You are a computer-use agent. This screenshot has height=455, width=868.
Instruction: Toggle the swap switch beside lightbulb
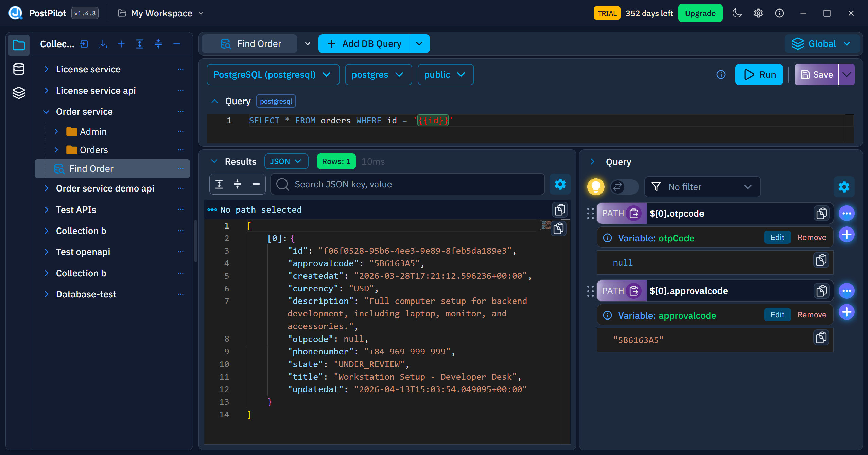coord(624,187)
